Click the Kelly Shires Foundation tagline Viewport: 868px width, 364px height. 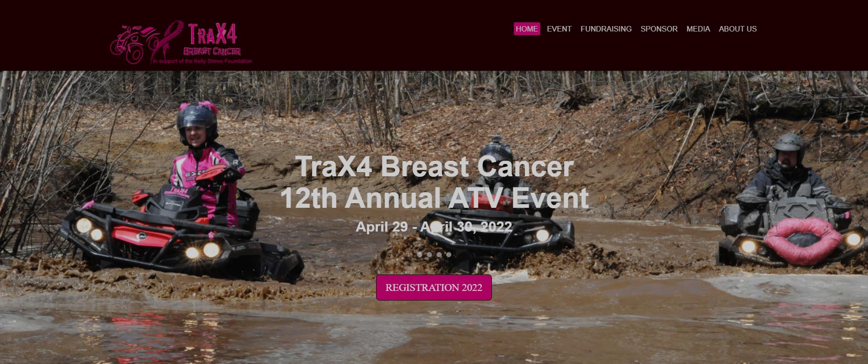click(x=202, y=61)
